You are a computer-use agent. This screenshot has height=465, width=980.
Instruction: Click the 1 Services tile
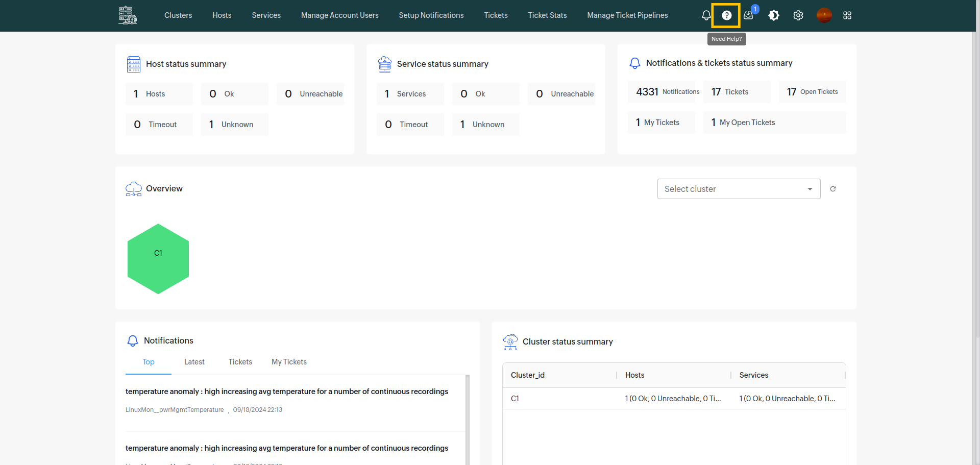(410, 94)
